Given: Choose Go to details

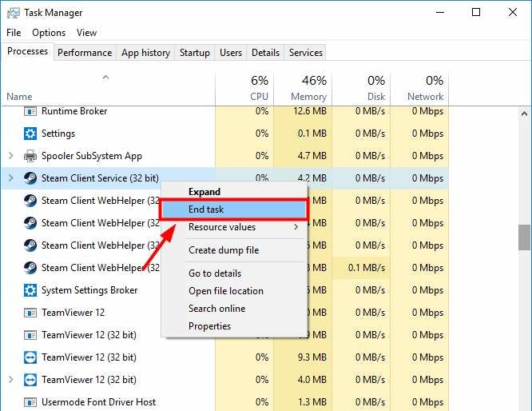Looking at the screenshot, I should point(234,273).
